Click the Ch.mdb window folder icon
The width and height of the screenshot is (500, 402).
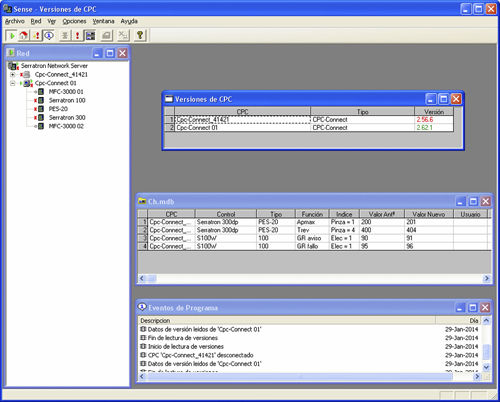(x=142, y=201)
